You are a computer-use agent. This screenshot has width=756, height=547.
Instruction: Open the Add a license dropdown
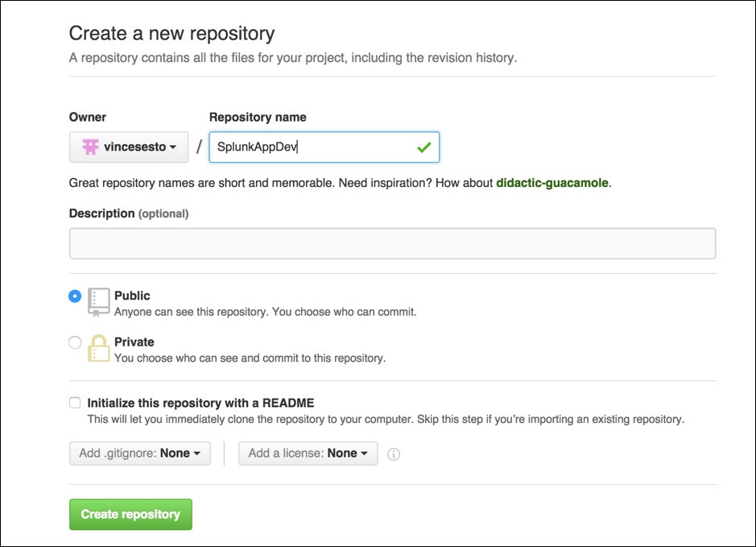pos(308,453)
